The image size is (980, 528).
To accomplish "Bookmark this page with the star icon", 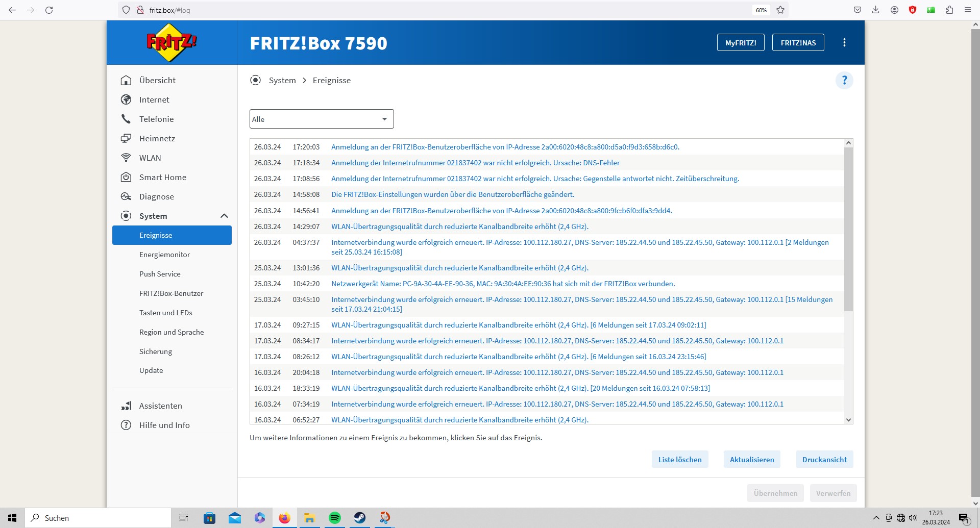I will click(780, 10).
